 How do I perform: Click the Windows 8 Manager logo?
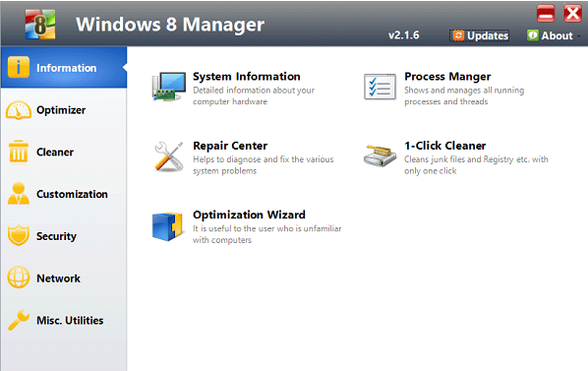click(40, 25)
